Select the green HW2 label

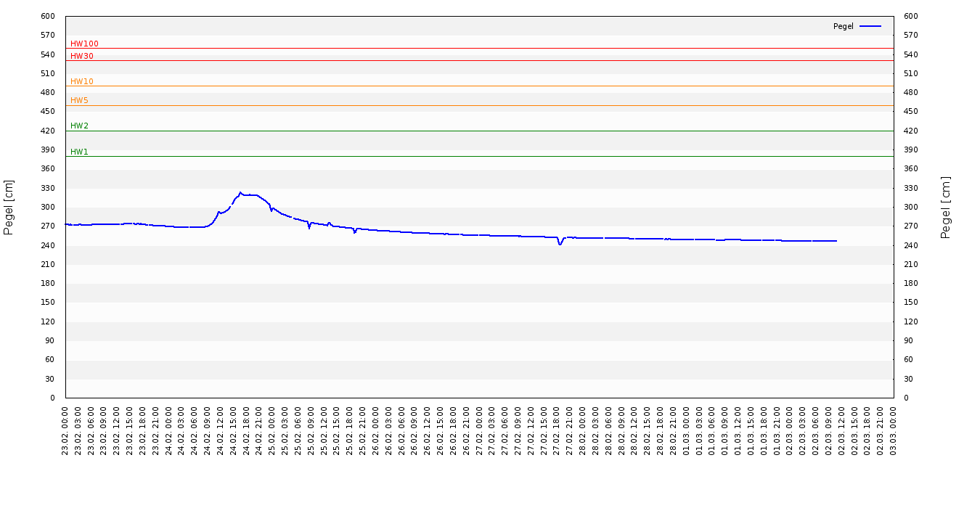coord(79,126)
